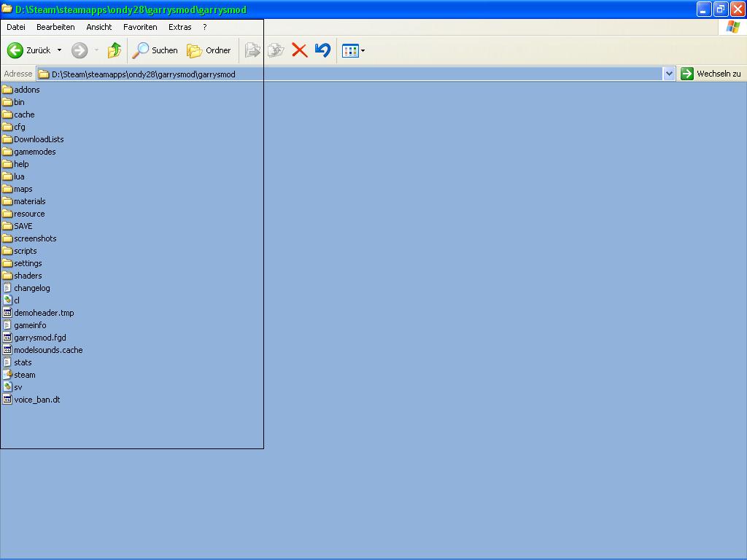Open the Ansicht menu
Screen dimensions: 747x560
point(99,27)
